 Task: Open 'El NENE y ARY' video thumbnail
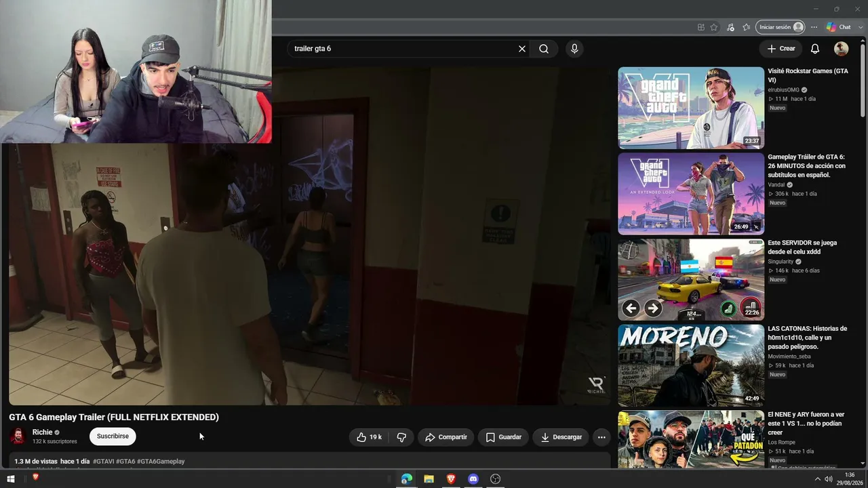click(x=691, y=439)
